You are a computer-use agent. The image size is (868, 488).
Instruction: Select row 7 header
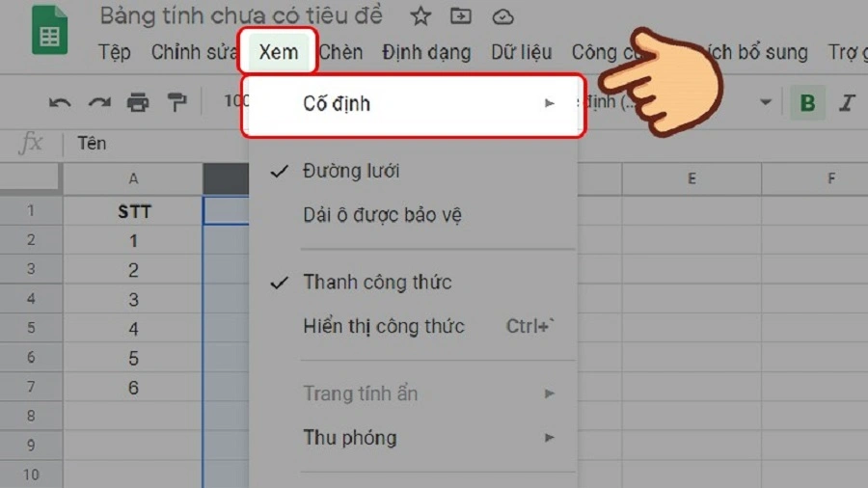(31, 387)
